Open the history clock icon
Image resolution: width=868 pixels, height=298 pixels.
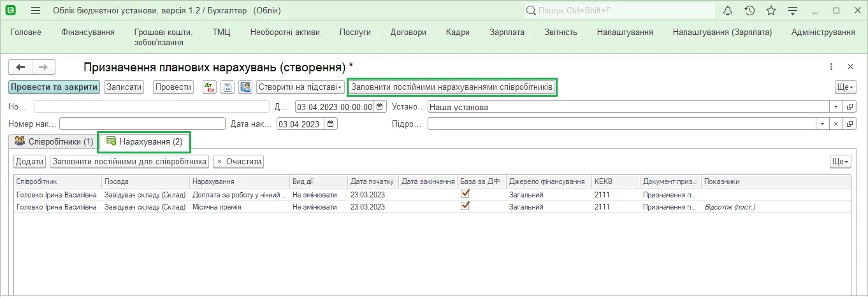click(749, 11)
